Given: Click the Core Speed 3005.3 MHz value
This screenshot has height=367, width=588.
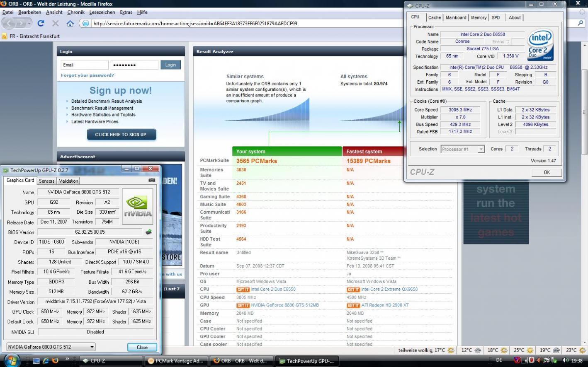Looking at the screenshot, I should point(460,110).
